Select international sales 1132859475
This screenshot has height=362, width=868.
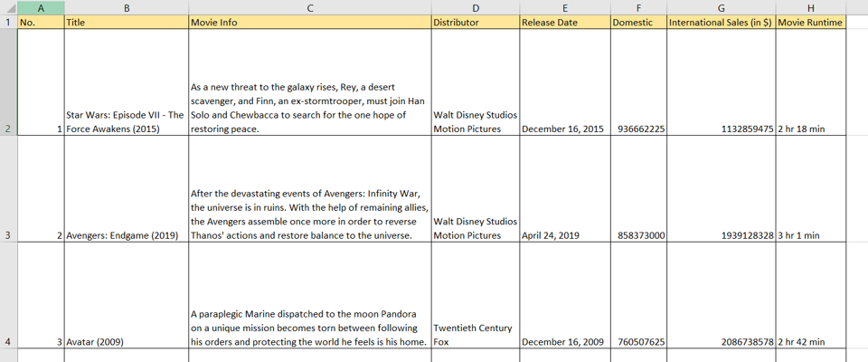click(722, 81)
